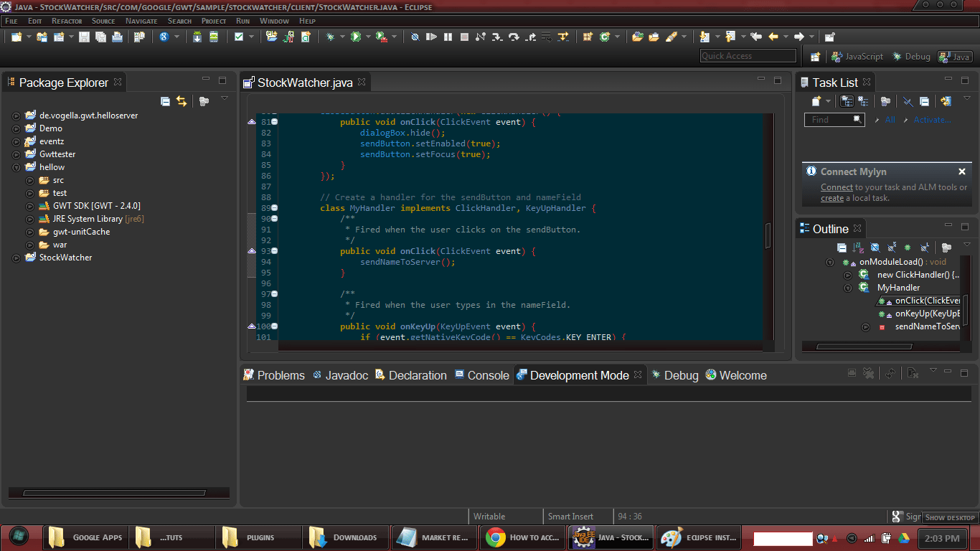Image resolution: width=980 pixels, height=551 pixels.
Task: Open the Android SDK Manager icon
Action: coord(197,37)
